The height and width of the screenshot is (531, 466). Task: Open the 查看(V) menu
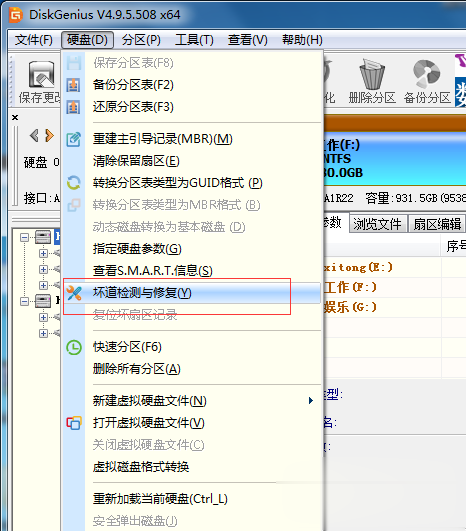pos(248,40)
